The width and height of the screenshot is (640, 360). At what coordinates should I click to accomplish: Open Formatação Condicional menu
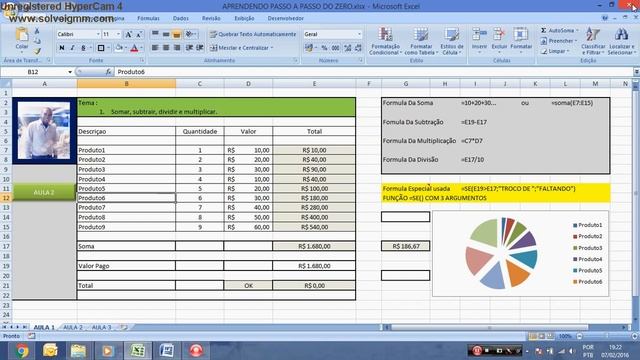(x=385, y=41)
